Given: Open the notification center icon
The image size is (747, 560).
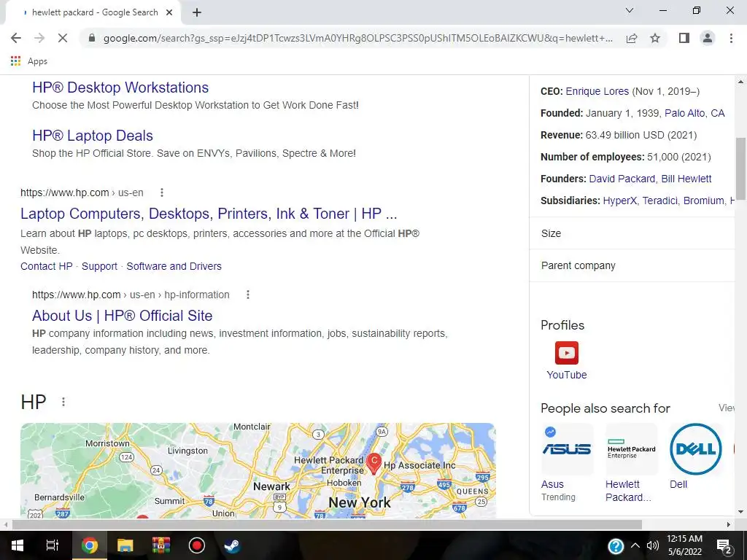Looking at the screenshot, I should click(x=724, y=546).
